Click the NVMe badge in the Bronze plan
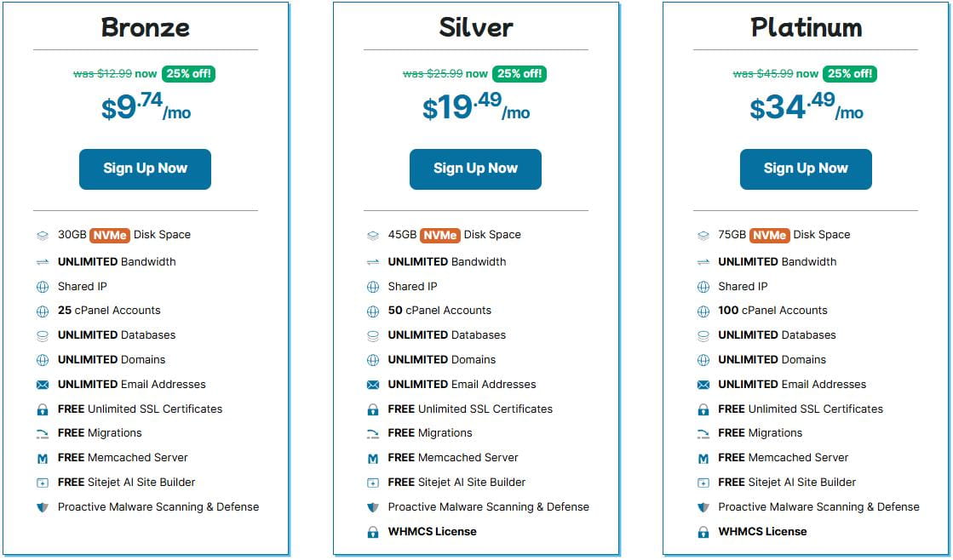 109,235
